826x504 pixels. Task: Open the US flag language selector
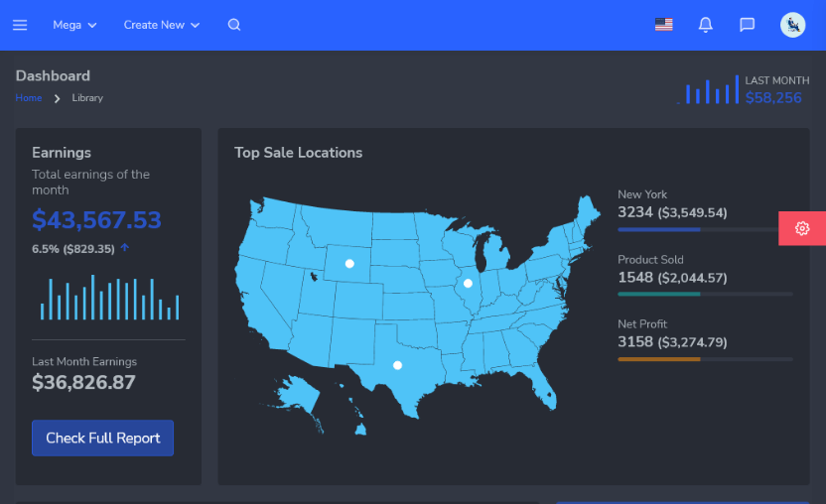point(664,25)
